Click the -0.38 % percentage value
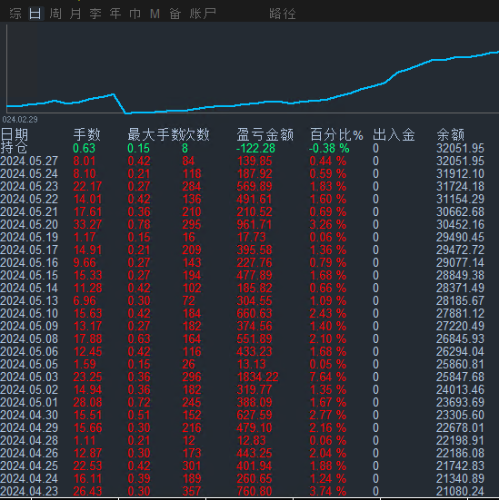The image size is (499, 500). tap(329, 148)
